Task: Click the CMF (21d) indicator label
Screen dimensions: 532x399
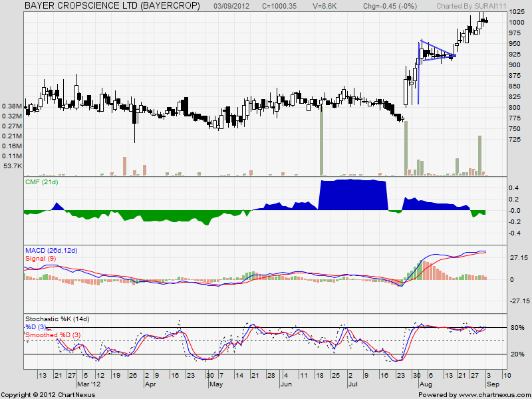Action: pyautogui.click(x=42, y=182)
